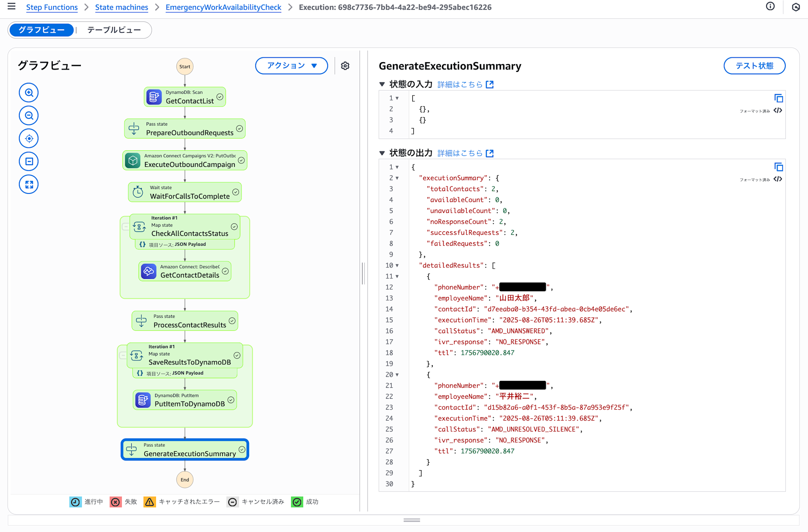
Task: Fold input JSON at line 1
Action: [397, 98]
